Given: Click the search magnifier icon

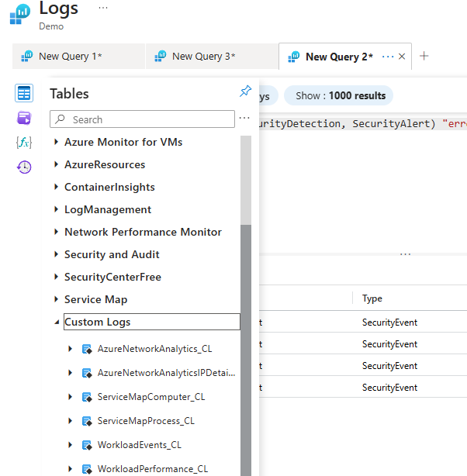Looking at the screenshot, I should click(61, 119).
